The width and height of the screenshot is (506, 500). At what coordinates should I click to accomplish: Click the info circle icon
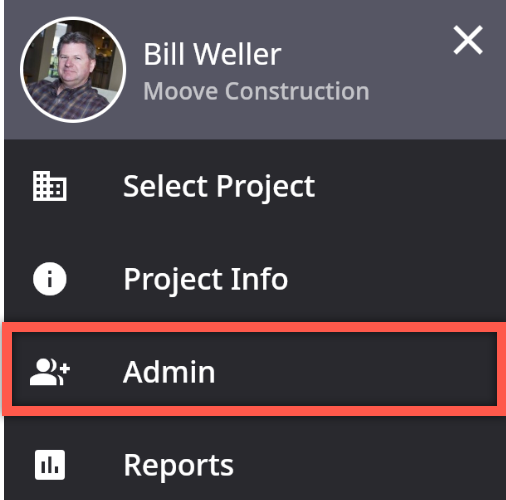pyautogui.click(x=50, y=279)
